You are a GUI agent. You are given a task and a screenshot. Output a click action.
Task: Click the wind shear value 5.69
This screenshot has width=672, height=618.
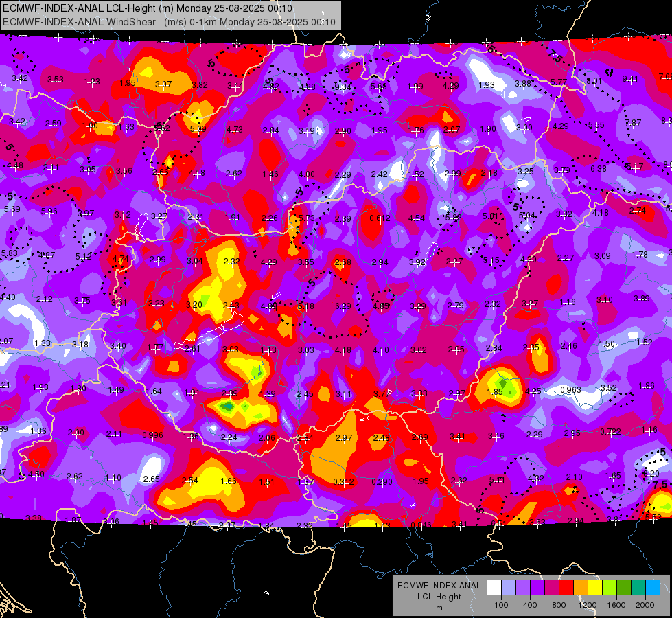tap(12, 209)
